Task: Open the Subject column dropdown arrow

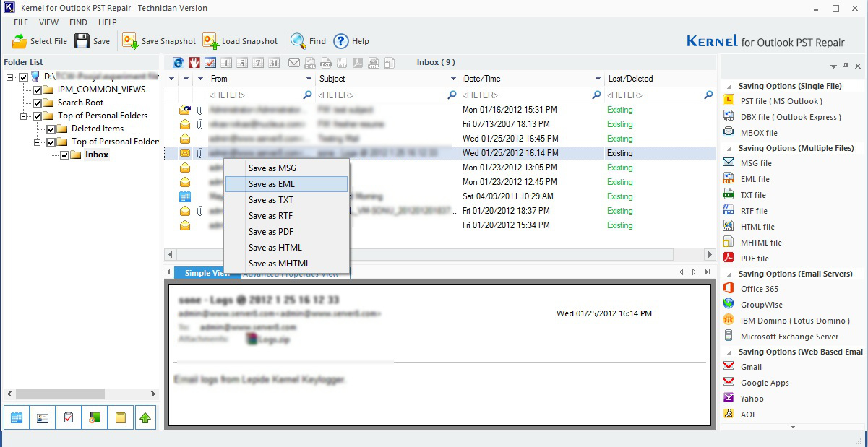Action: [453, 79]
